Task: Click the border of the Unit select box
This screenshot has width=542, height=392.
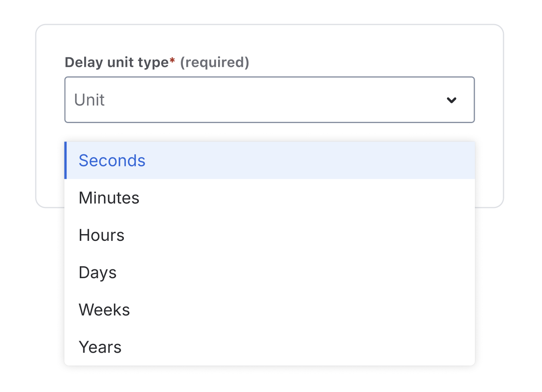Action: click(269, 78)
